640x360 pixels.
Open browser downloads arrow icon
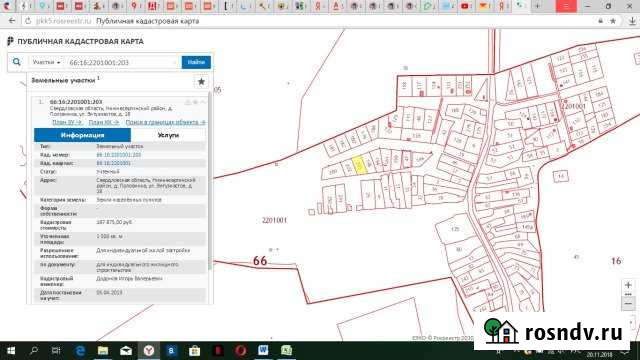pyautogui.click(x=632, y=21)
